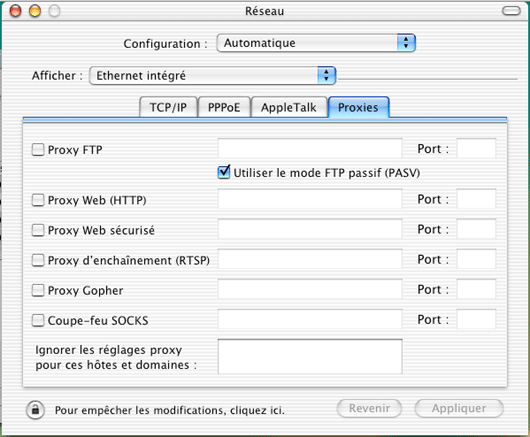Image resolution: width=530 pixels, height=437 pixels.
Task: Click the padlock icon to prevent modifications
Action: (35, 410)
